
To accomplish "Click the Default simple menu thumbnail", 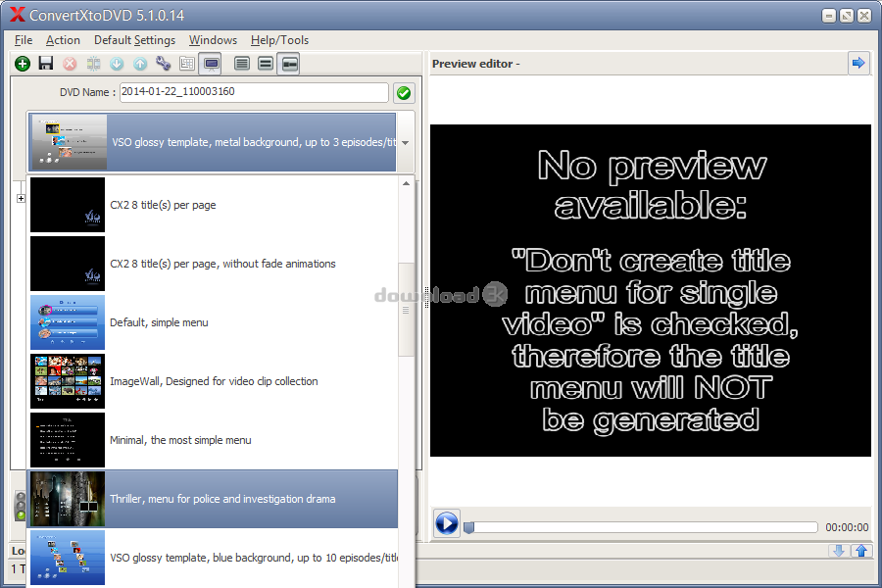I will (68, 322).
